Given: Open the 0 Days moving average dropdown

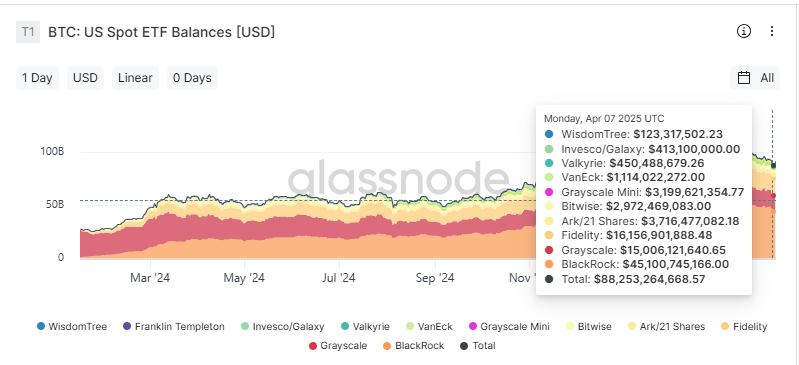Looking at the screenshot, I should [x=192, y=78].
